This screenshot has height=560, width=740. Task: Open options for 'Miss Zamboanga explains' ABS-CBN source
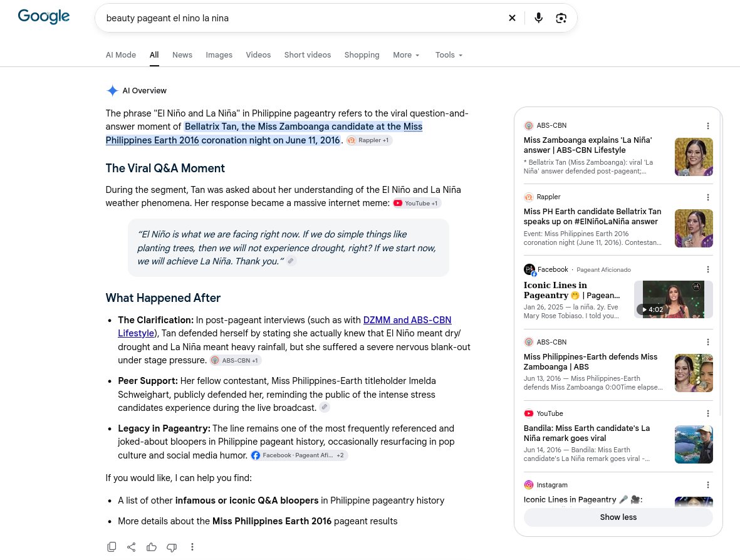[708, 126]
